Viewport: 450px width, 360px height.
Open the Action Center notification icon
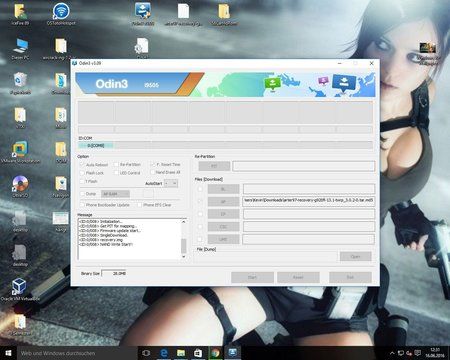coord(417,353)
